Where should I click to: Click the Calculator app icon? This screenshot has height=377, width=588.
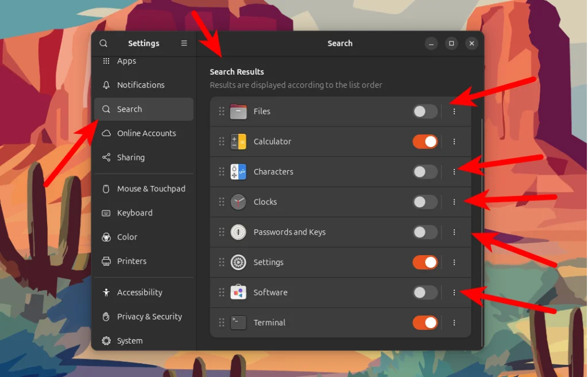pyautogui.click(x=238, y=141)
